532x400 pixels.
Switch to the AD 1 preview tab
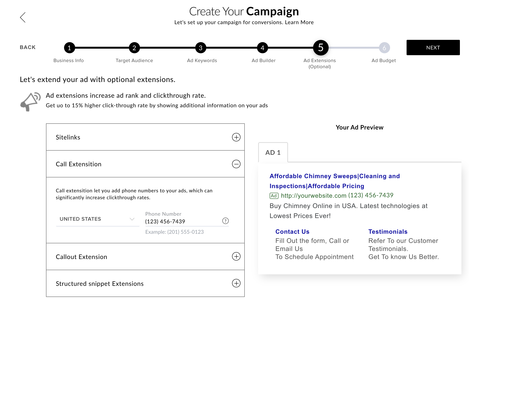273,152
